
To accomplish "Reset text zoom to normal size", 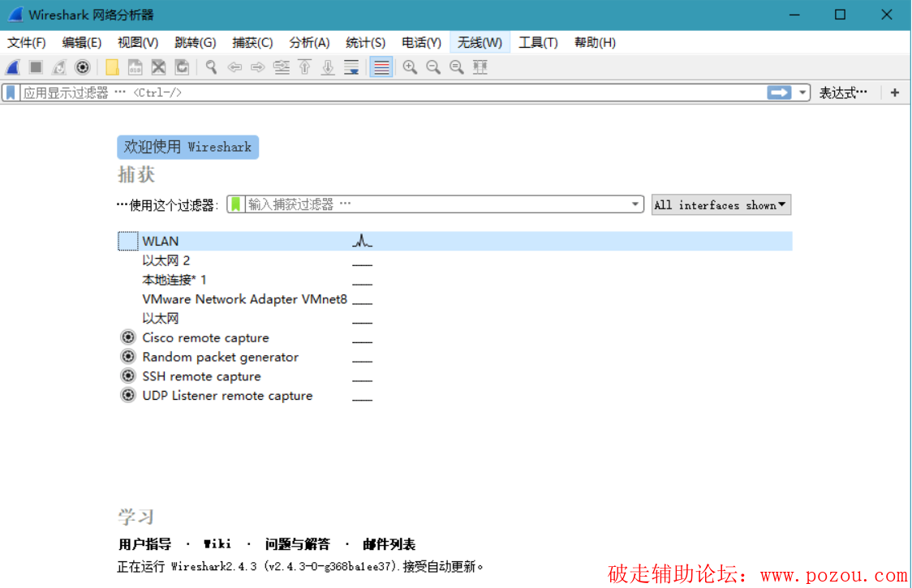I will 457,67.
